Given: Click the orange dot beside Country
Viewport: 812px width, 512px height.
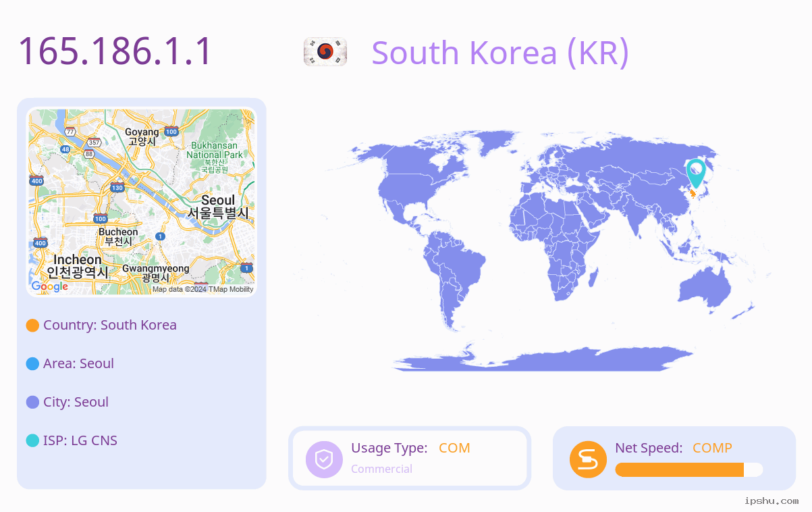Looking at the screenshot, I should (32, 326).
